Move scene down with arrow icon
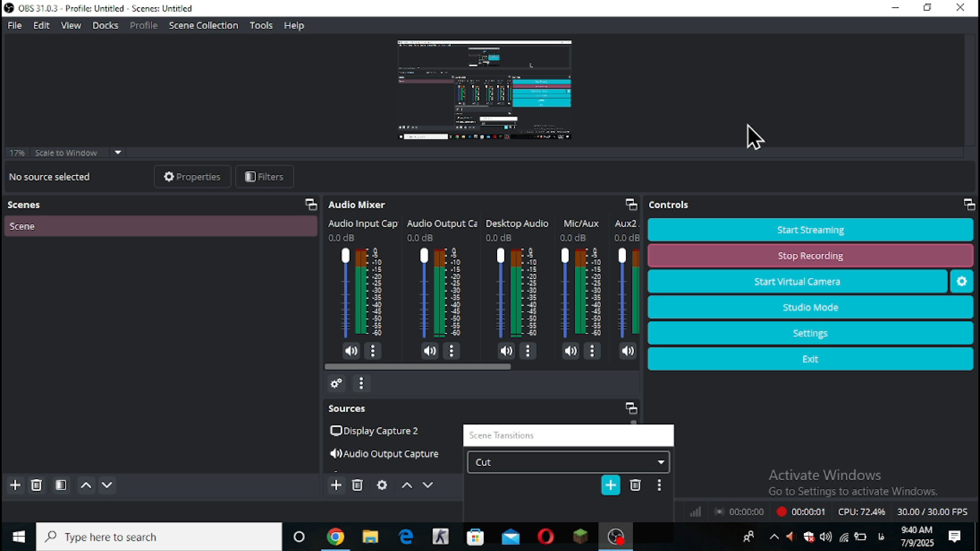Image resolution: width=980 pixels, height=551 pixels. point(107,485)
